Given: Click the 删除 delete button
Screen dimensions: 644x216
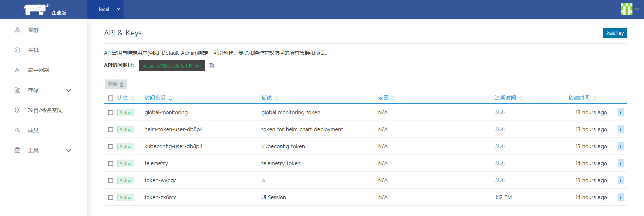Looking at the screenshot, I should coord(116,84).
